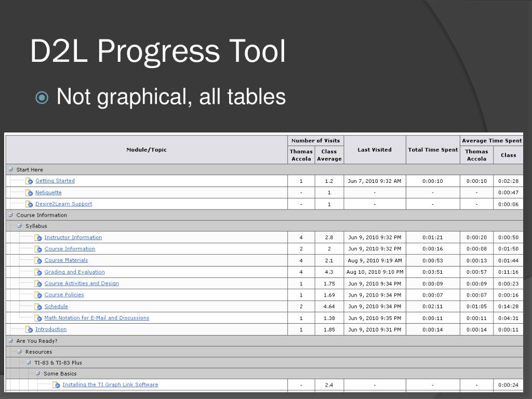Click the total time value 0:03:51
The width and height of the screenshot is (532, 399).
[x=433, y=272]
